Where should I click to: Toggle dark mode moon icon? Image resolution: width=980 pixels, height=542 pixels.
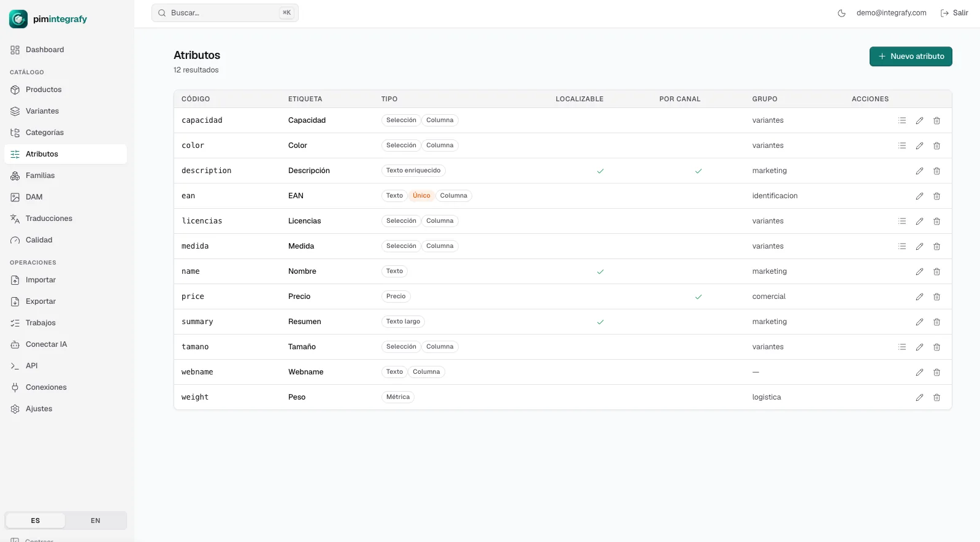(x=841, y=14)
